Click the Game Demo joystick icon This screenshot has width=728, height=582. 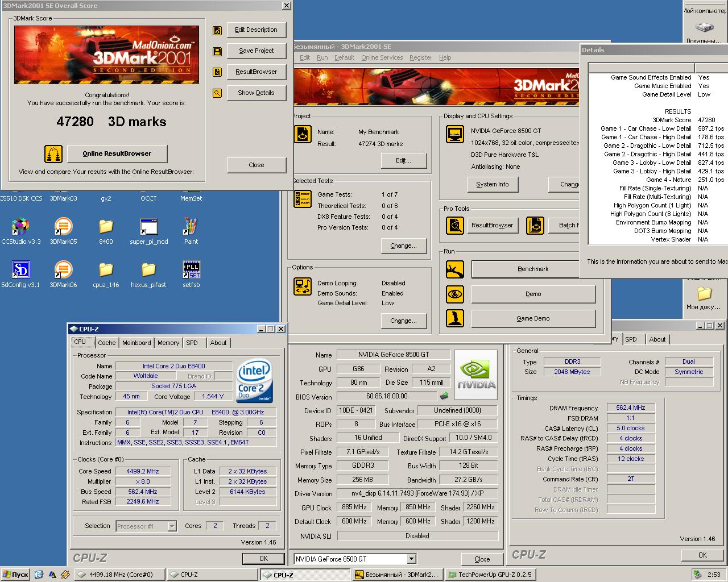(x=455, y=318)
